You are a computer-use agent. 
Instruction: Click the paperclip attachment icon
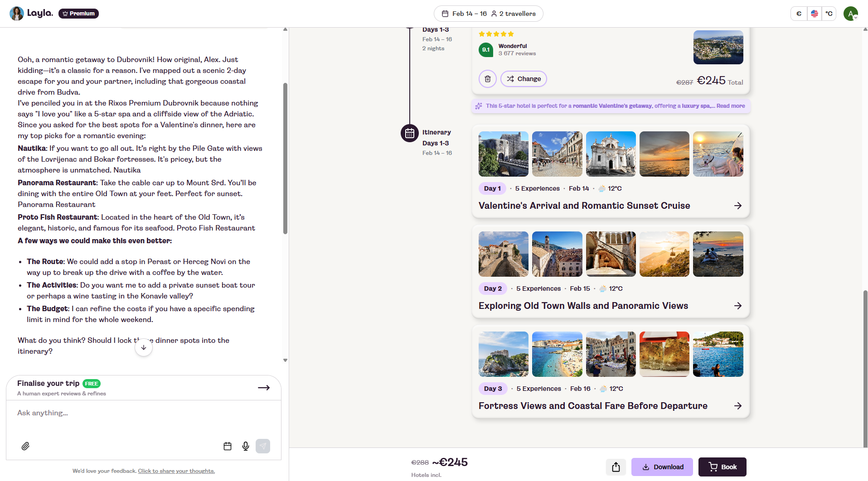point(25,446)
